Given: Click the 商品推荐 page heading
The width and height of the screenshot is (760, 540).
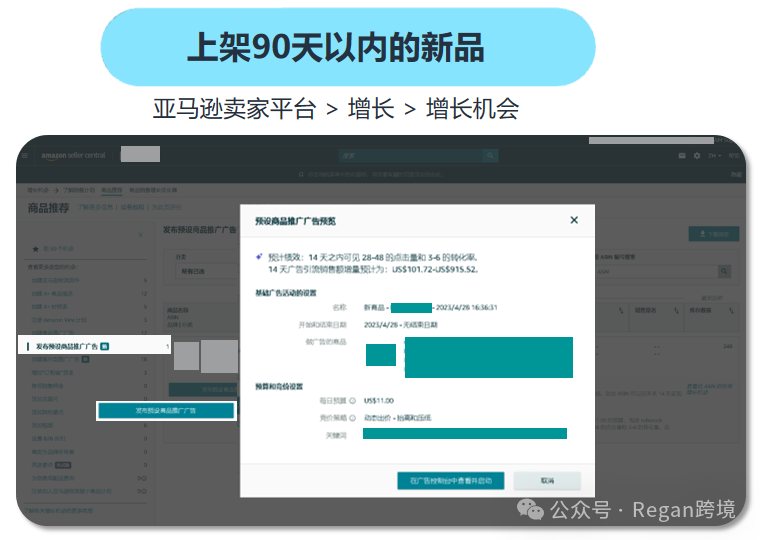Looking at the screenshot, I should click(48, 208).
